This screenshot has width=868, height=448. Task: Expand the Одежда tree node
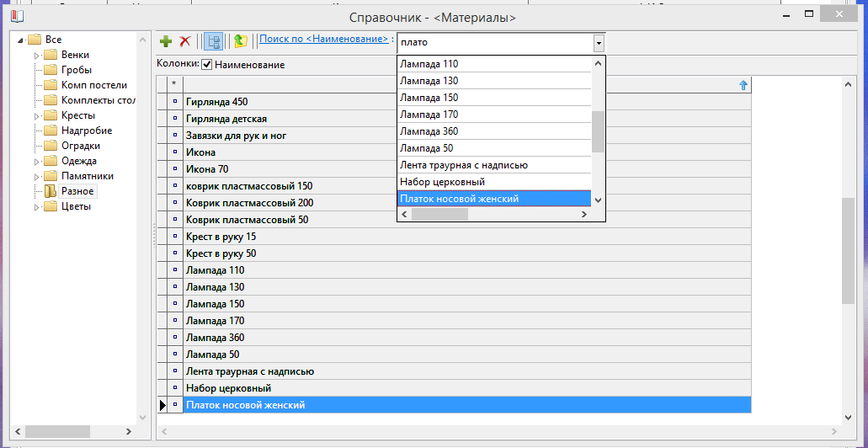pos(37,161)
